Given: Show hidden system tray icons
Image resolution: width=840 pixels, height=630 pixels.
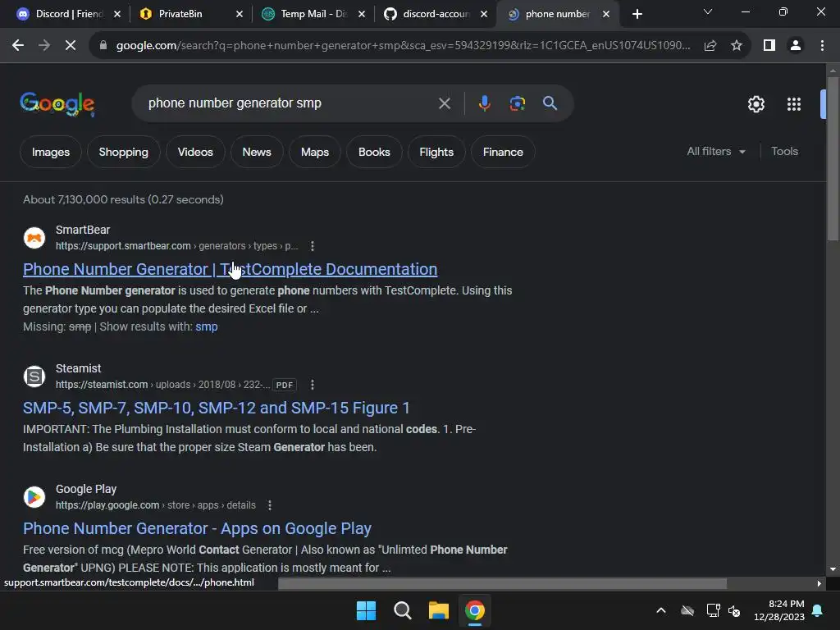Looking at the screenshot, I should click(x=661, y=610).
